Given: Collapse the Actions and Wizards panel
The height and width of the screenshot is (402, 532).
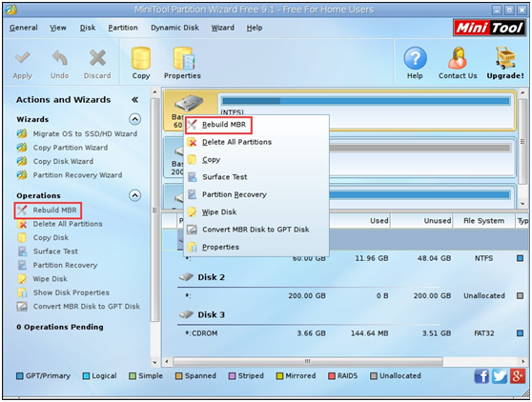Looking at the screenshot, I should (134, 100).
